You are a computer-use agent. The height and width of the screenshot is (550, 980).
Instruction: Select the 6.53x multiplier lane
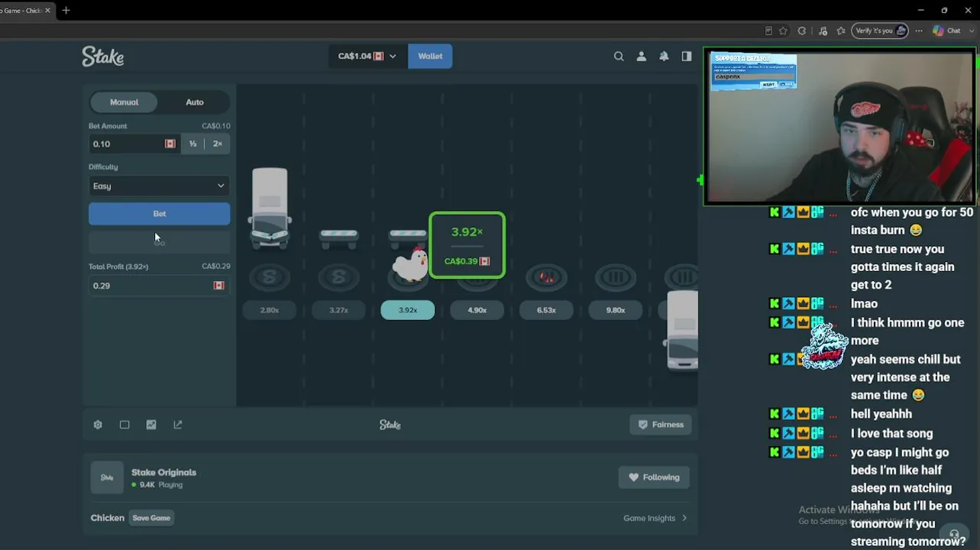click(x=546, y=310)
